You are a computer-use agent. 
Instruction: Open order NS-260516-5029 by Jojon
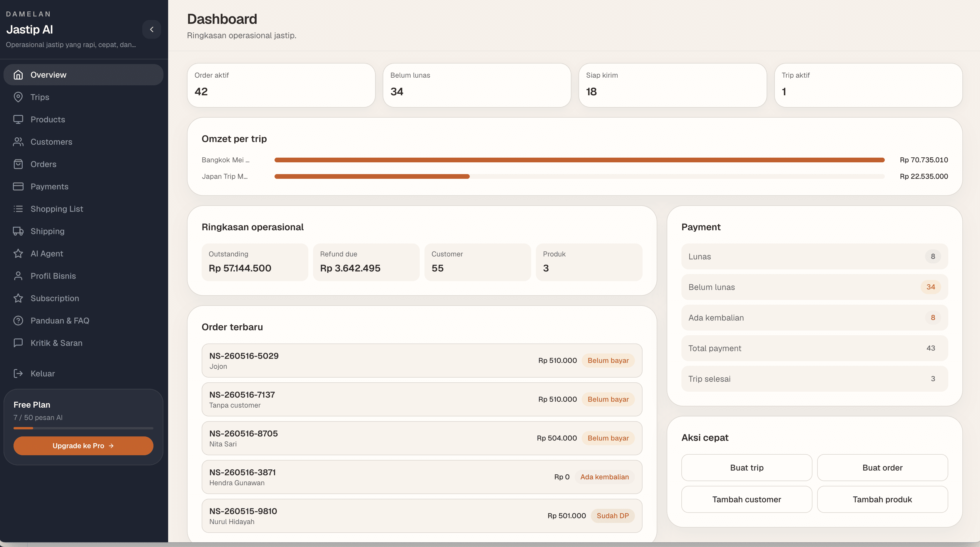click(x=422, y=361)
